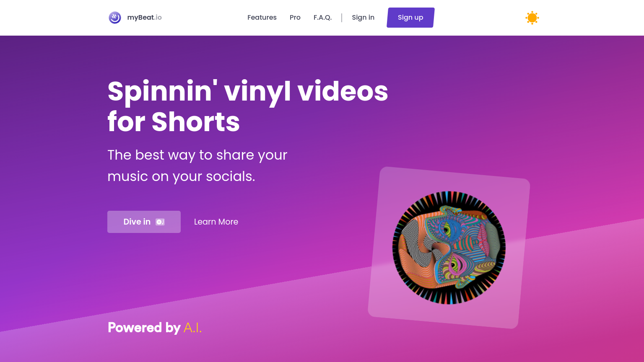Go to the Pro page
Screen dimensions: 644x362
(295, 18)
